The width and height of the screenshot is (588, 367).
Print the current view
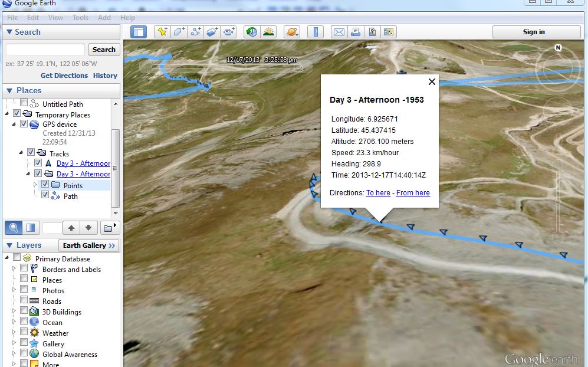356,32
